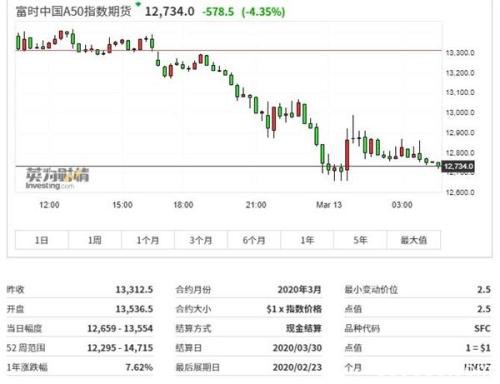Select the 1日 time range tab
Image resolution: width=500 pixels, height=384 pixels.
click(42, 240)
